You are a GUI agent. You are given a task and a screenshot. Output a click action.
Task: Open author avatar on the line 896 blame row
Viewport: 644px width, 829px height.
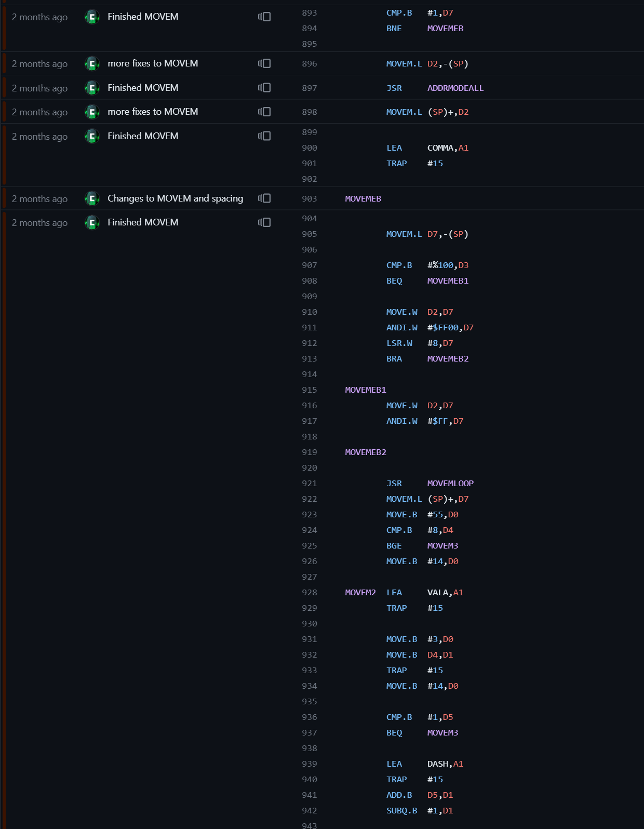point(92,63)
